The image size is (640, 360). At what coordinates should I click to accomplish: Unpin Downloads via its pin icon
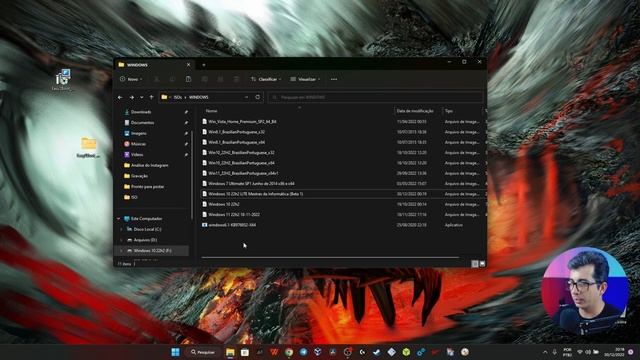coord(186,112)
